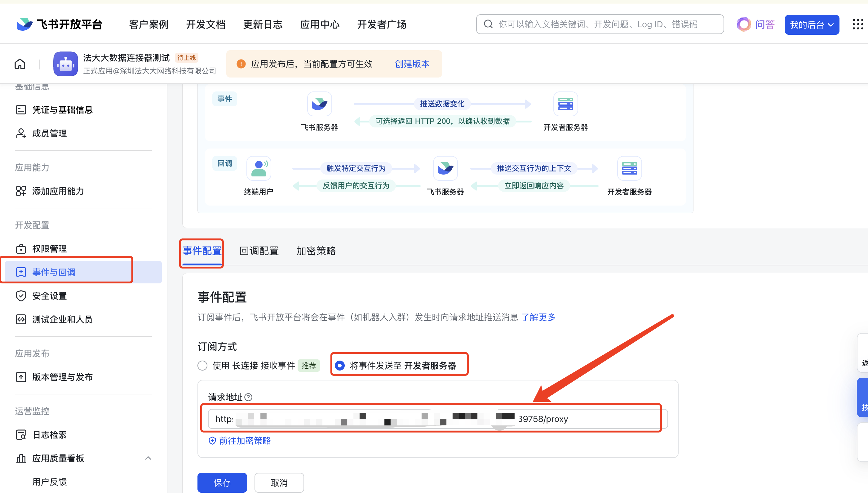Viewport: 868px width, 493px height.
Task: Click the 开发者服务器 icon in event diagram
Action: (x=566, y=104)
